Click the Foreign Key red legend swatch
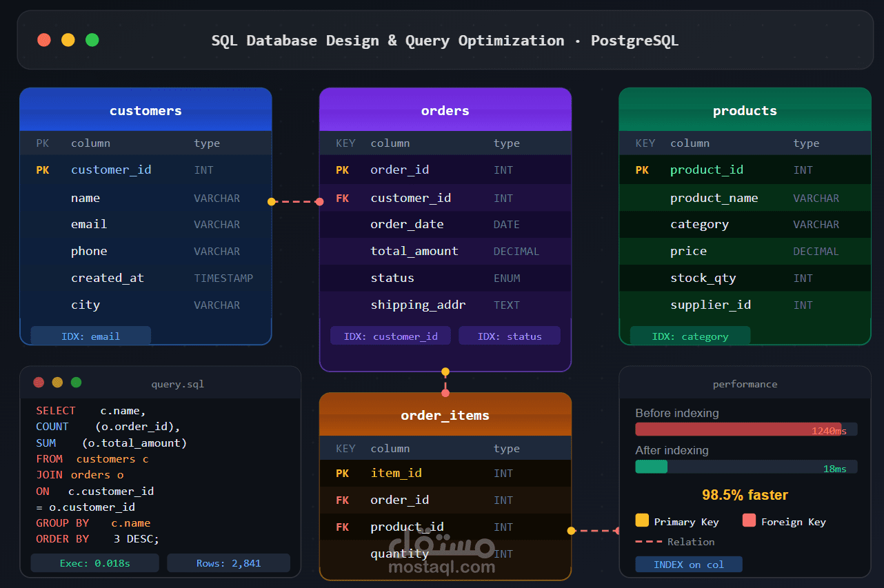The image size is (884, 588). (x=749, y=520)
